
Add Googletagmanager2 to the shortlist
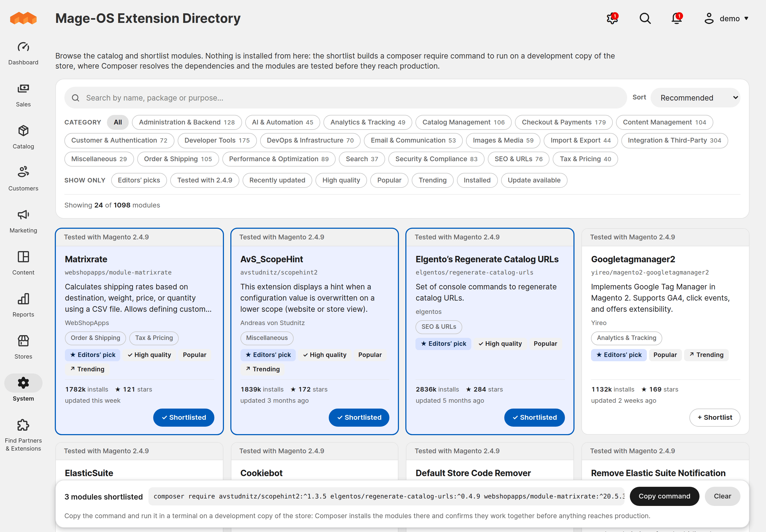[x=715, y=417]
